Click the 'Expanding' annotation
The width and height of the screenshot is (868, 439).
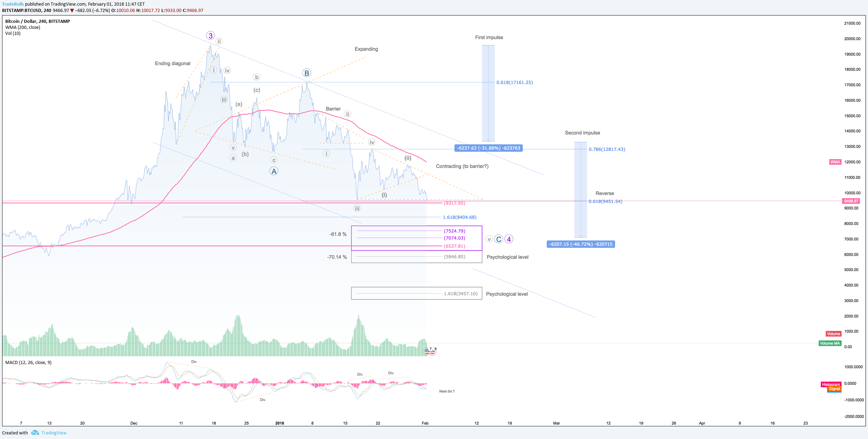(x=366, y=49)
